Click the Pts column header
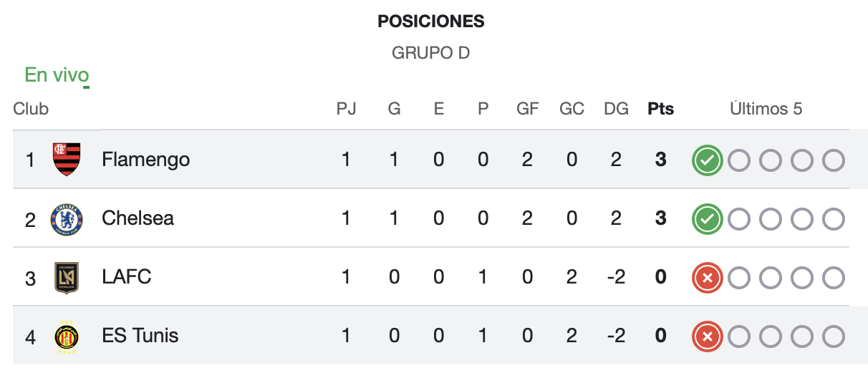868x368 pixels. 661,109
